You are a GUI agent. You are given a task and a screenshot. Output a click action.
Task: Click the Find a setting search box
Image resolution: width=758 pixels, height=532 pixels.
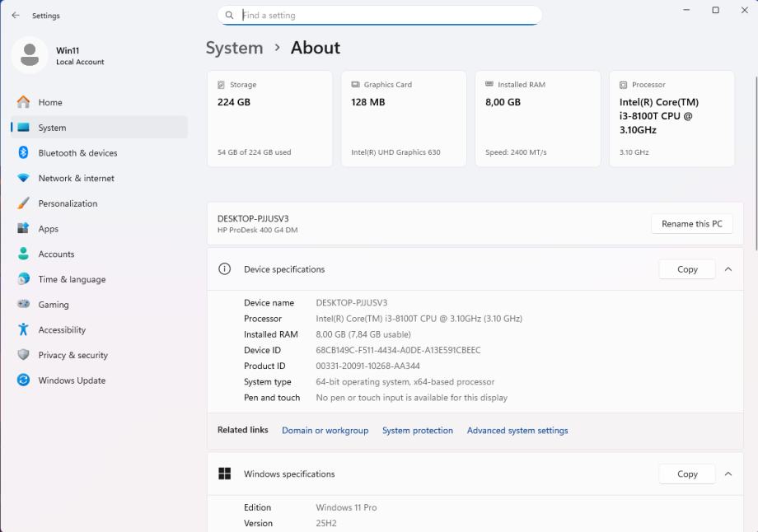click(387, 15)
